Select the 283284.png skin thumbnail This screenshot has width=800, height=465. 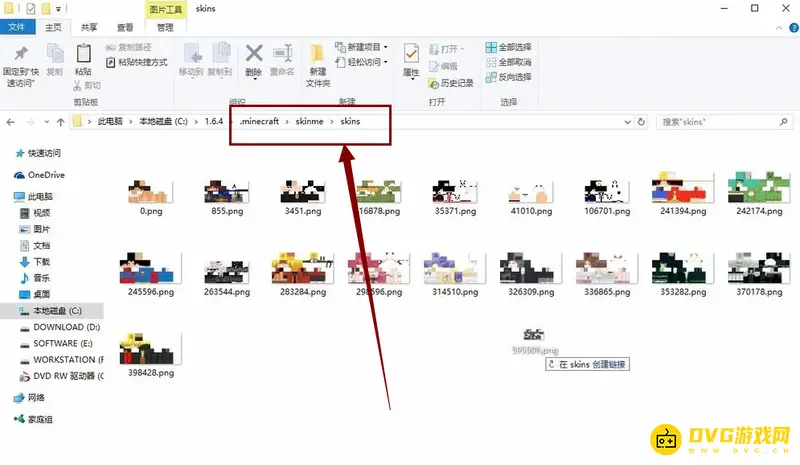301,270
